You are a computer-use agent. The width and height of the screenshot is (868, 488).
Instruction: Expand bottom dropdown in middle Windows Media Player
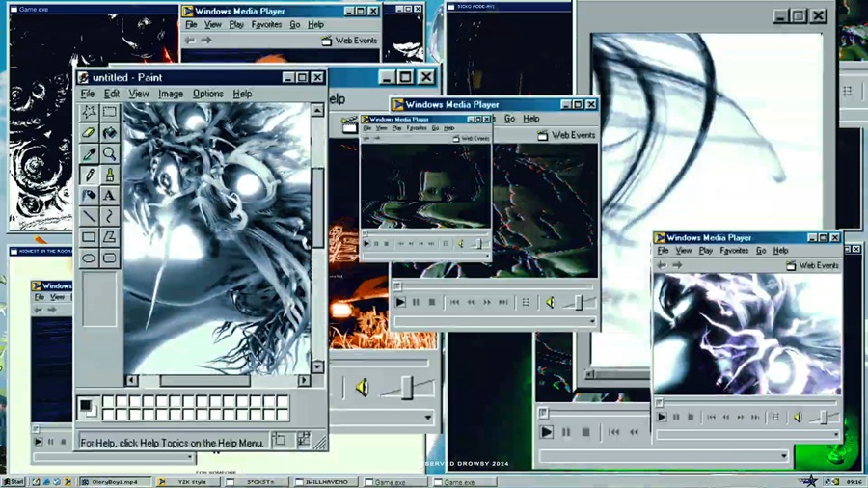[592, 321]
